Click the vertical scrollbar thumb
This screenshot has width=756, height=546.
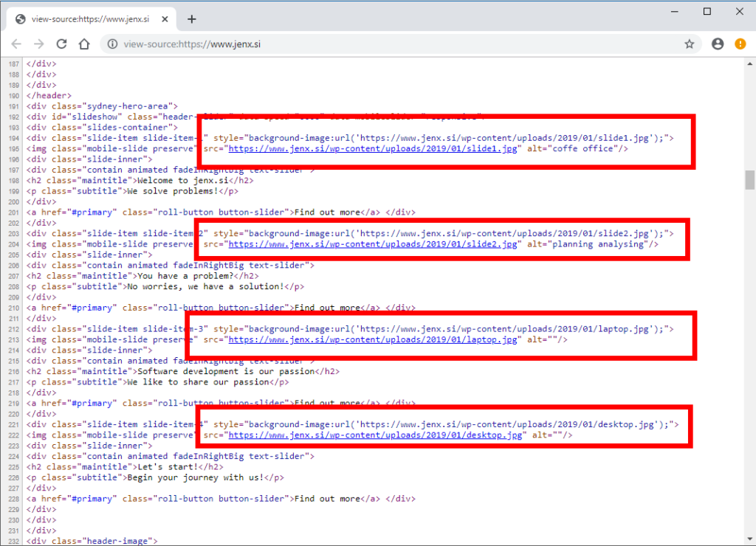point(750,180)
